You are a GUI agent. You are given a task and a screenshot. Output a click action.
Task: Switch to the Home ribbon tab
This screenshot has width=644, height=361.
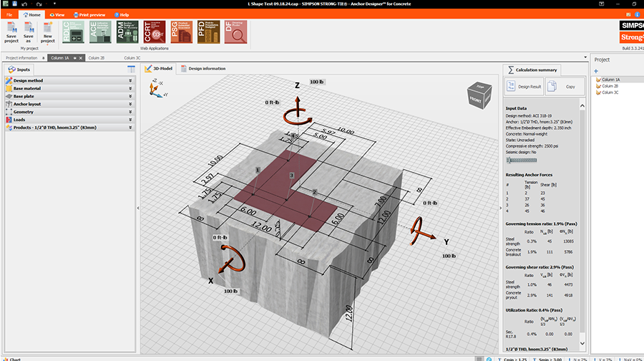[31, 15]
